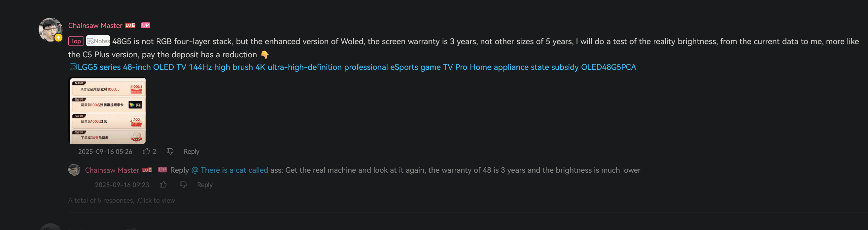The height and width of the screenshot is (230, 868).
Task: Click the small avatar beside the reply
Action: tap(74, 170)
